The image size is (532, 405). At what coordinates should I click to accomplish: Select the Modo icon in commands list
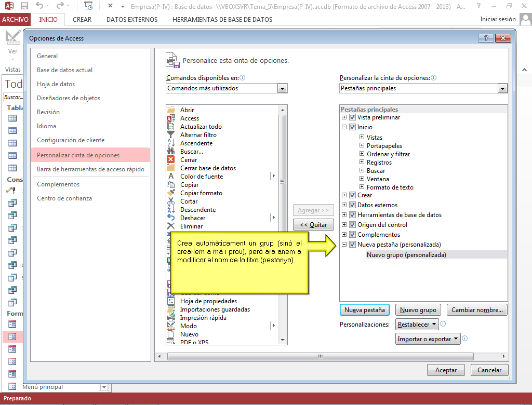click(x=170, y=326)
